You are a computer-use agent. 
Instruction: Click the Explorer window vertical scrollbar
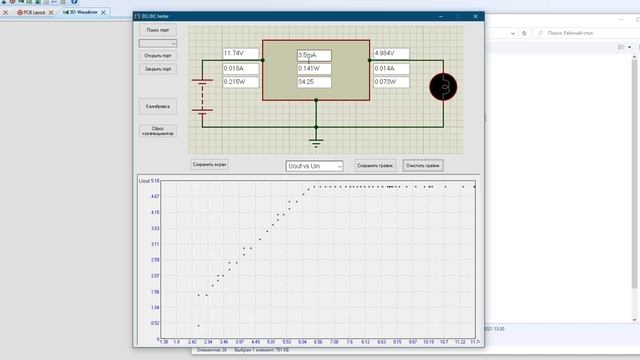tap(634, 188)
